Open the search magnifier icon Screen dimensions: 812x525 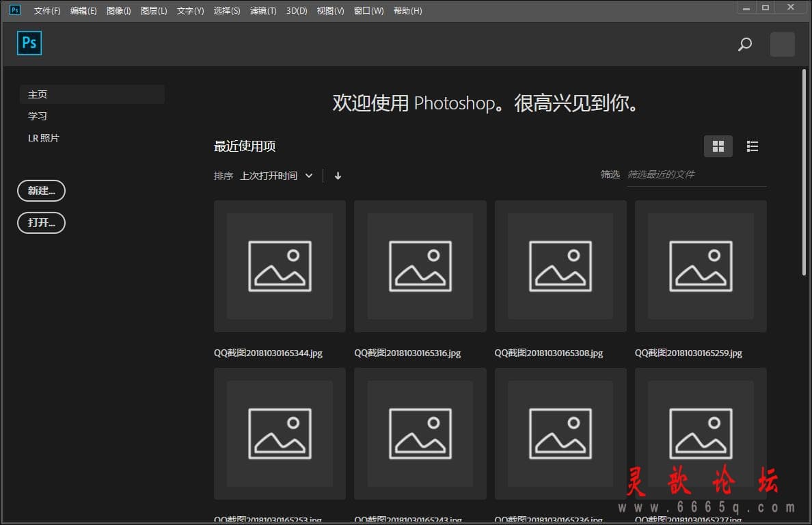(745, 44)
